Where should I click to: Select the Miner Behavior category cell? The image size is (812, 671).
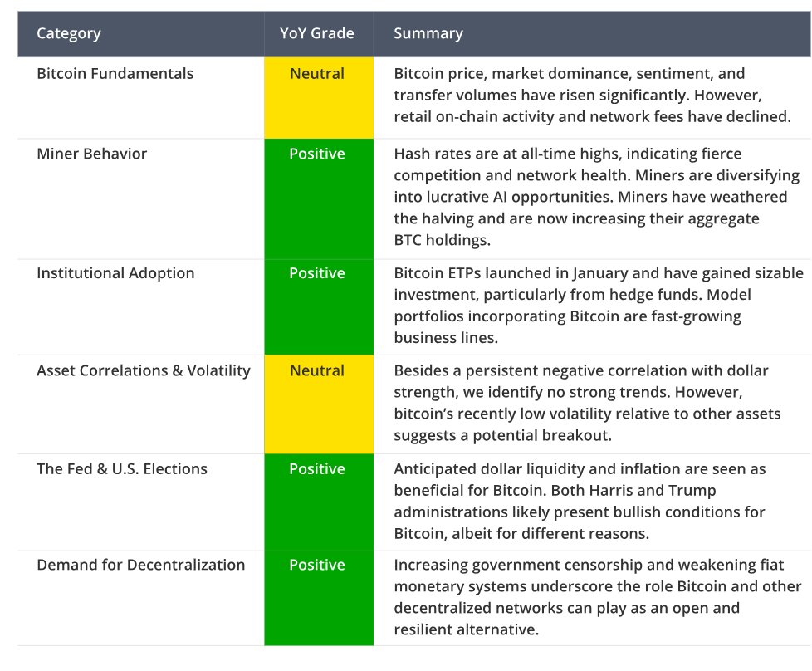pyautogui.click(x=141, y=199)
